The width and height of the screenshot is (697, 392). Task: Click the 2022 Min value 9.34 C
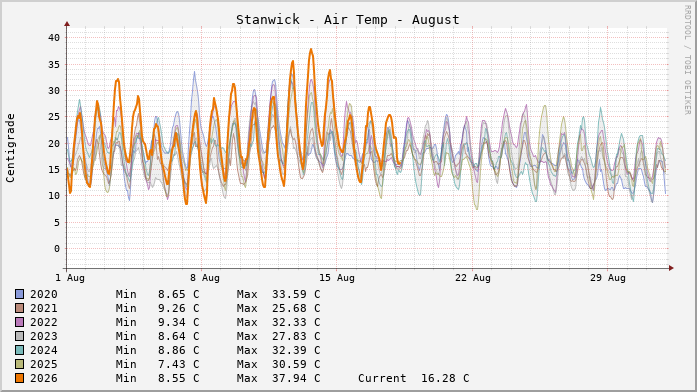coord(178,322)
